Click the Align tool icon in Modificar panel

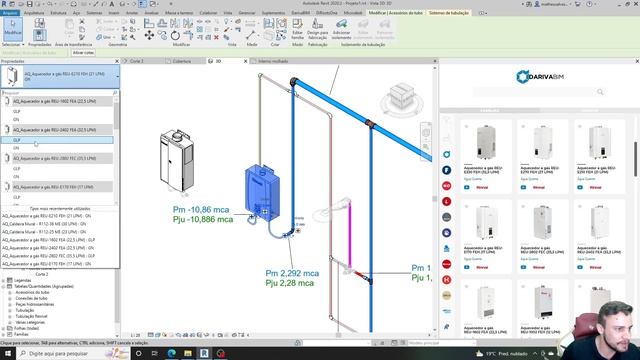(149, 24)
